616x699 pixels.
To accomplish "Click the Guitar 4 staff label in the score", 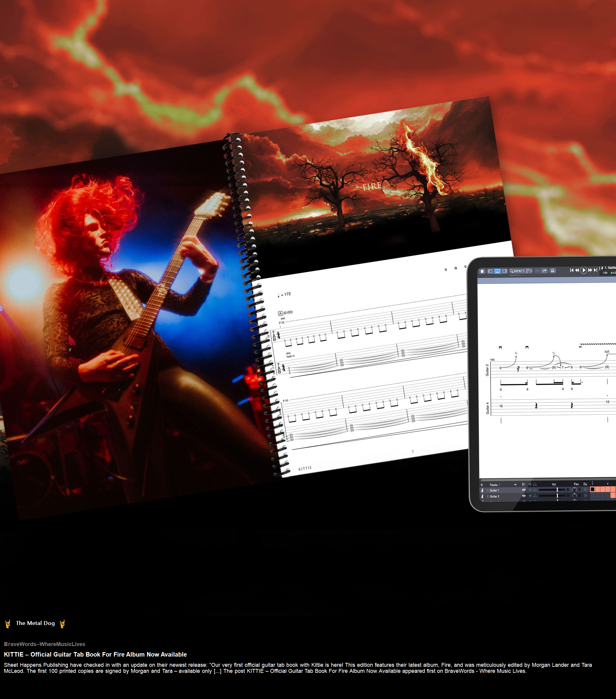I will coord(487,408).
